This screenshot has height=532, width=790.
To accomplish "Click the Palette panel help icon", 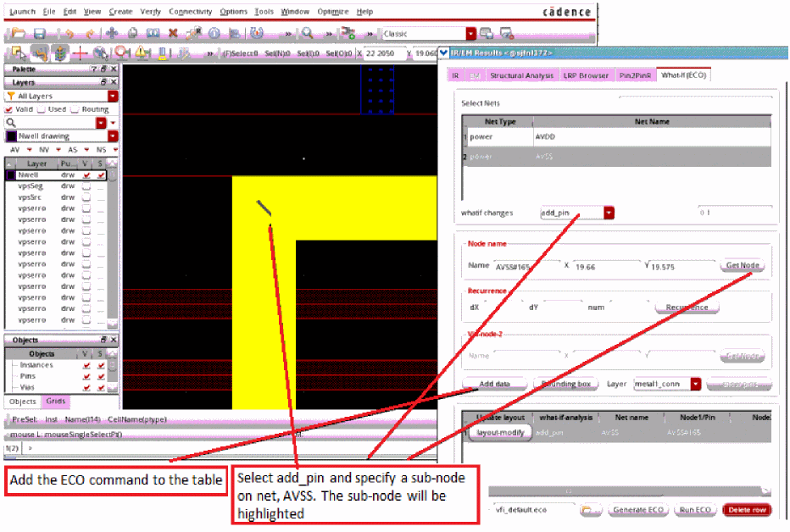I will [x=94, y=69].
